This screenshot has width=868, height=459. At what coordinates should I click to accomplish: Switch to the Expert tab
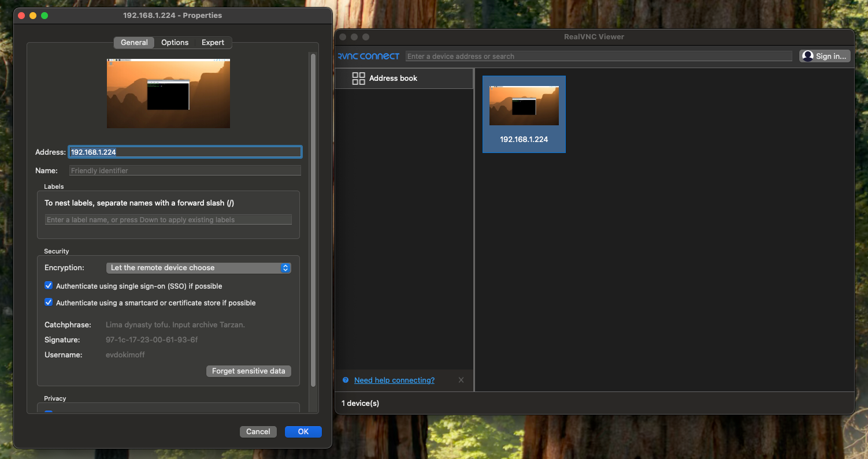[x=213, y=42]
